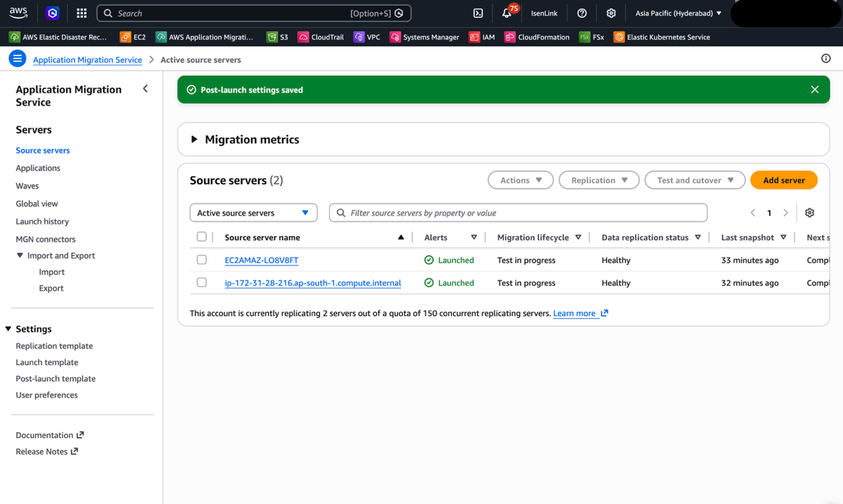This screenshot has width=843, height=504.
Task: Open EC2AMAZ-LO8V8FT server link
Action: click(261, 260)
